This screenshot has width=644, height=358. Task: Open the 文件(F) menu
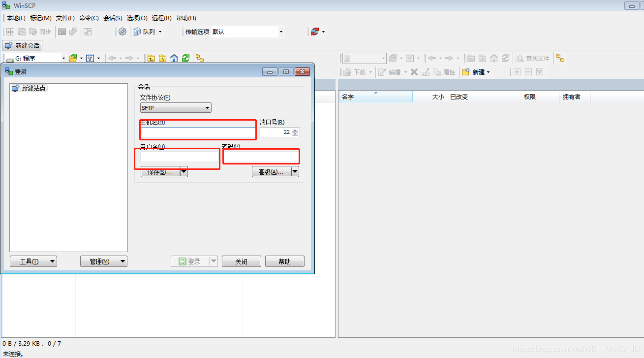click(65, 18)
